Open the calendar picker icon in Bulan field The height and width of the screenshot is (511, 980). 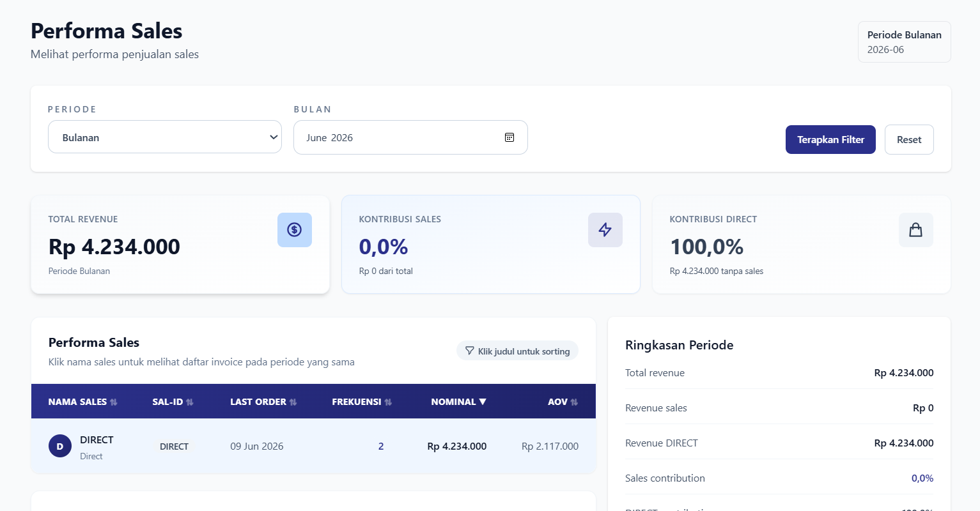(x=509, y=137)
